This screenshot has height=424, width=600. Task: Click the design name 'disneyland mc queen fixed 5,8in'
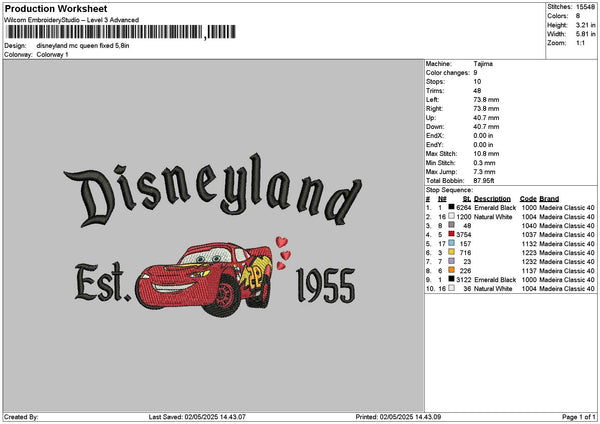pos(83,46)
